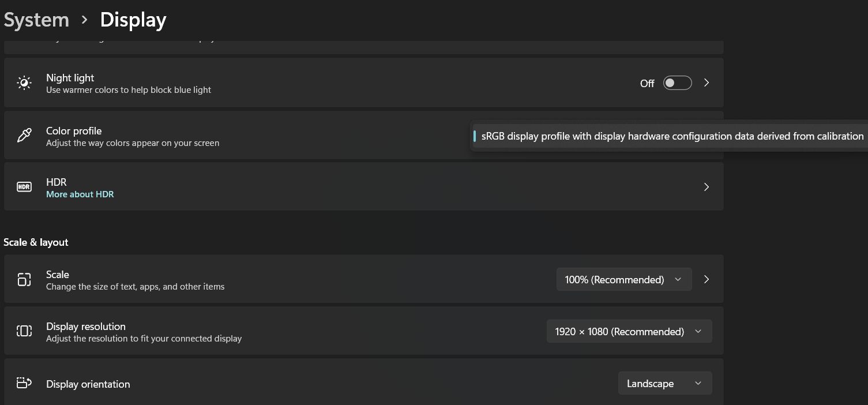Open the Landscape orientation dropdown
Viewport: 868px width, 405px height.
pos(664,384)
